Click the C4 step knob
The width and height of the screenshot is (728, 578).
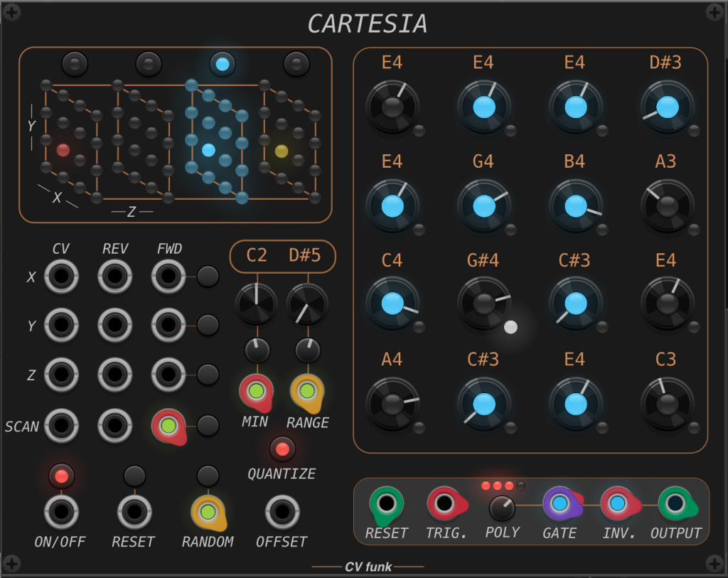coord(392,304)
